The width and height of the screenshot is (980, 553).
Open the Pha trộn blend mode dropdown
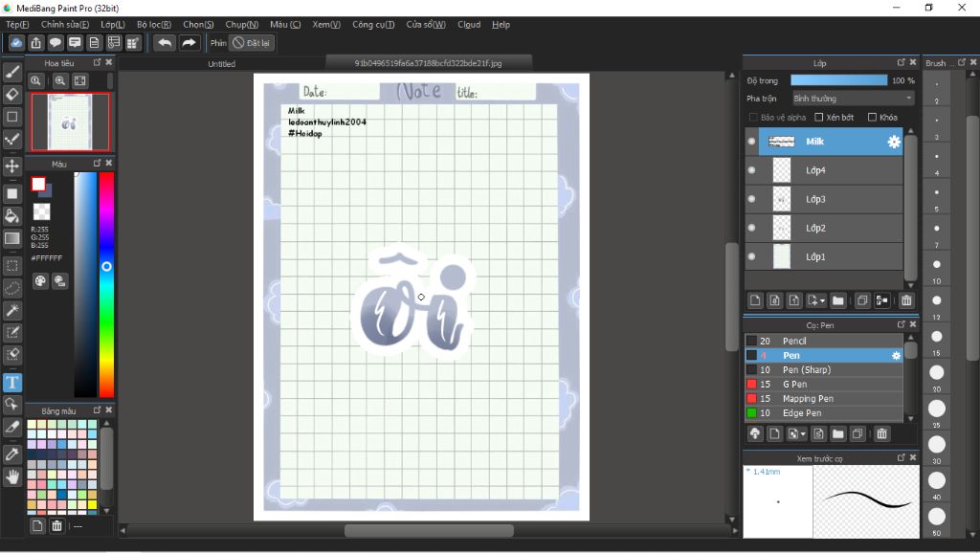coord(853,99)
